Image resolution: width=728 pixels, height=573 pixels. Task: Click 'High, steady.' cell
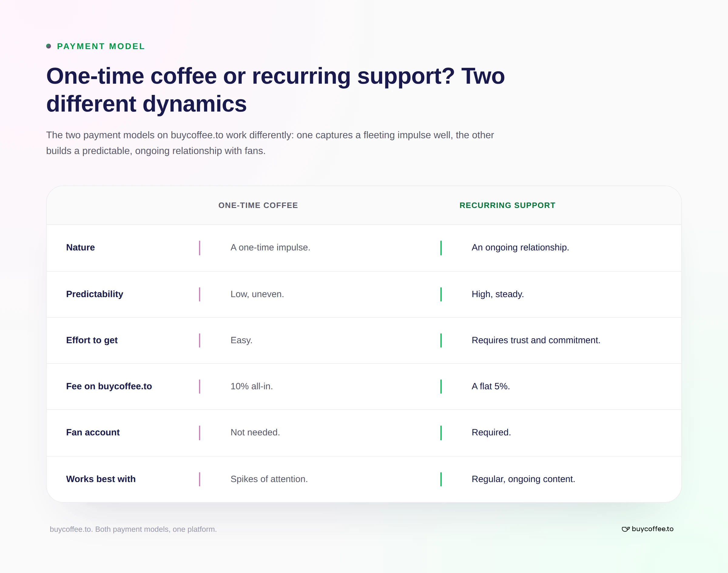(x=498, y=294)
